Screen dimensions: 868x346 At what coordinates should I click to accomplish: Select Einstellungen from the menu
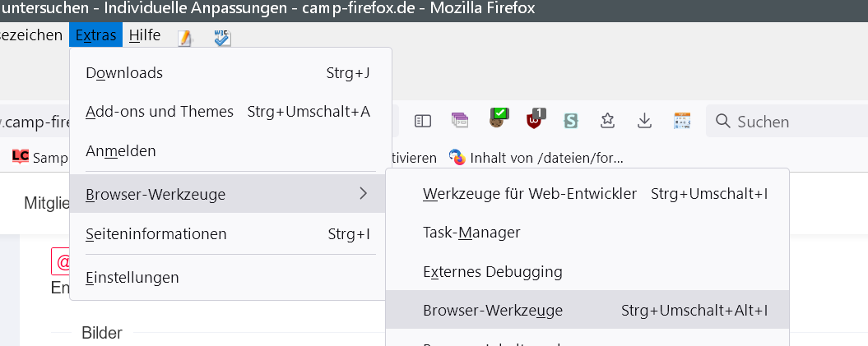click(x=132, y=278)
